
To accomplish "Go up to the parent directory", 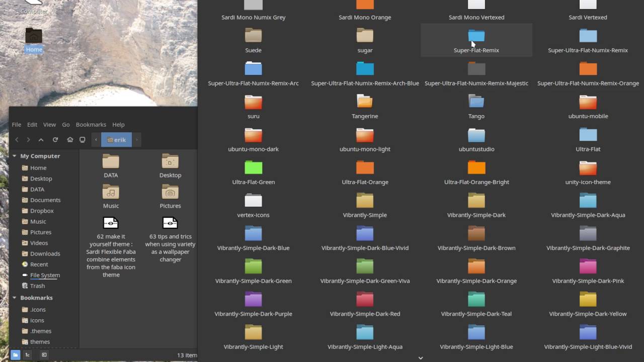I will coord(41,140).
